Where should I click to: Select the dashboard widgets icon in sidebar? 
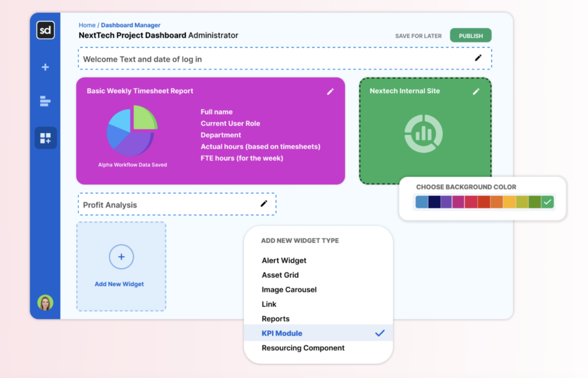tap(45, 138)
